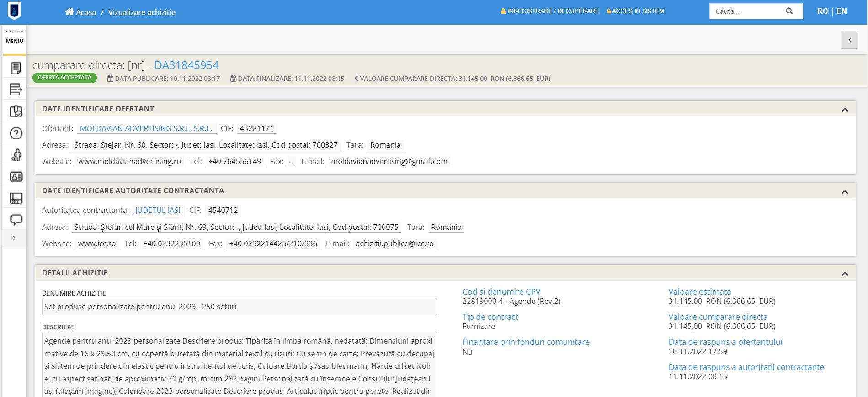Click the user icon before INREGISTRARE
Viewport: 868px width, 397px height.
pos(503,11)
